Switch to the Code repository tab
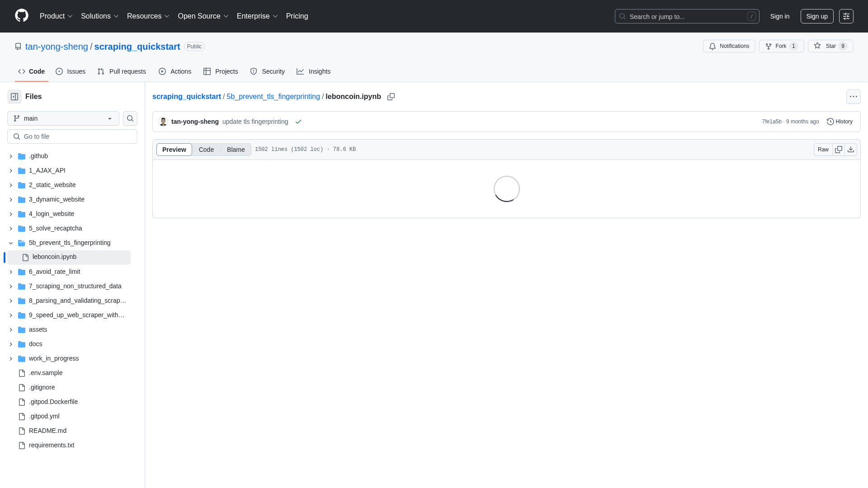 click(31, 71)
